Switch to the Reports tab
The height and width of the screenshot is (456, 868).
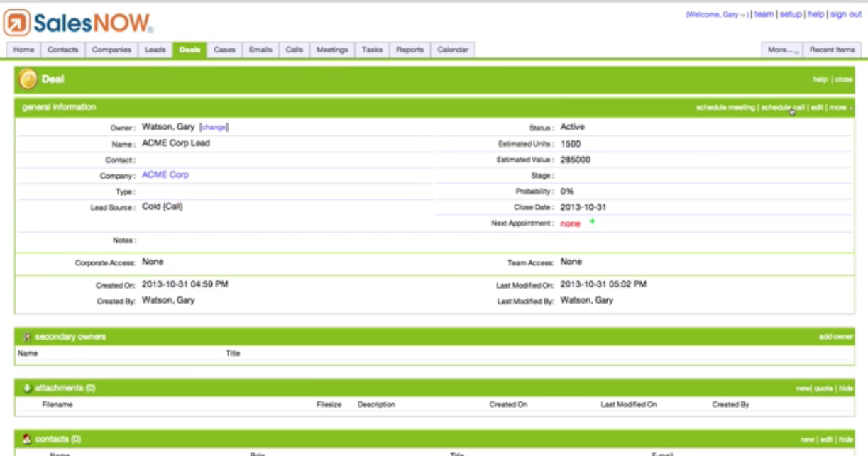coord(410,50)
